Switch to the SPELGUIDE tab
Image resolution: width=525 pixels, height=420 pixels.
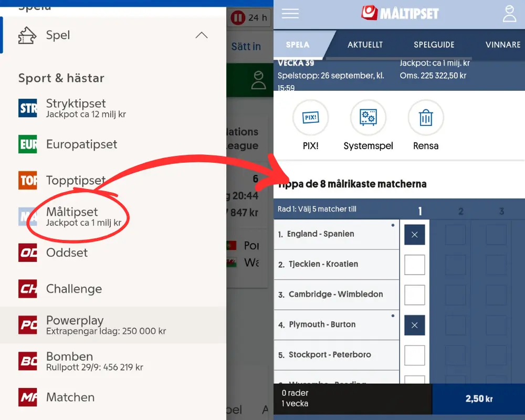[434, 45]
